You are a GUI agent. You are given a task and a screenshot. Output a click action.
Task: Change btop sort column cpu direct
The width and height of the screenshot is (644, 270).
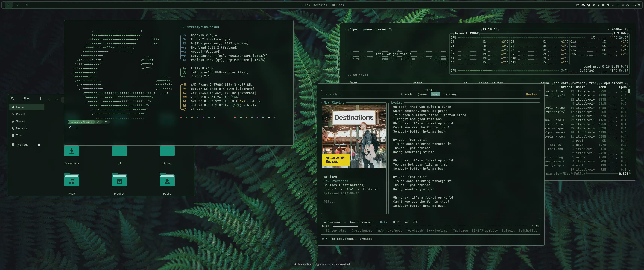click(x=613, y=83)
